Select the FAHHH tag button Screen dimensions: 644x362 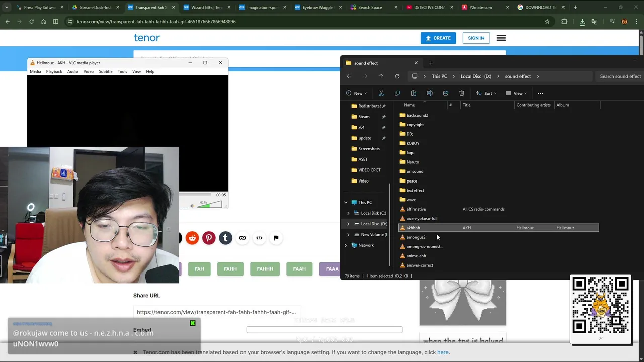tap(265, 269)
